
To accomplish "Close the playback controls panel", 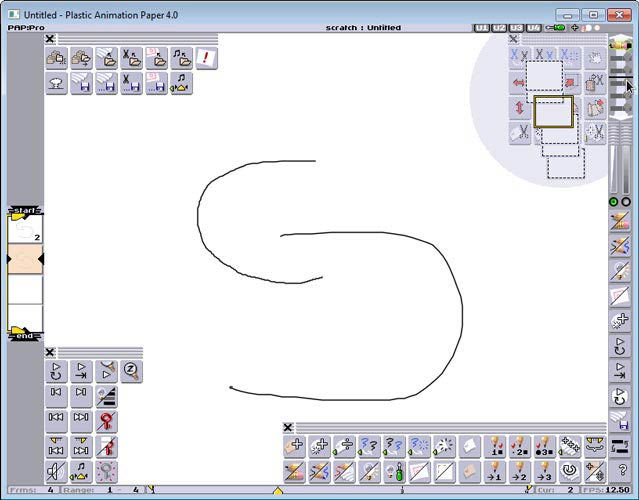I will (x=50, y=351).
